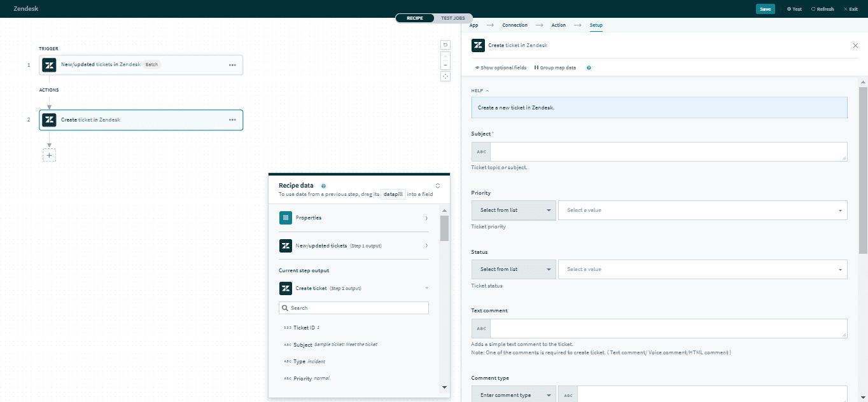
Task: Zoom in on the recipe canvas
Action: [445, 57]
